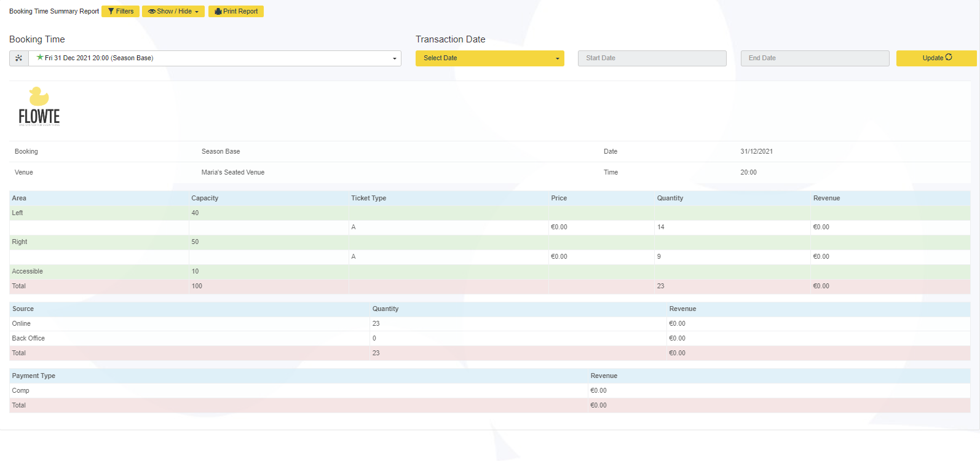The height and width of the screenshot is (461, 980).
Task: Click the Print Report button
Action: pos(236,11)
